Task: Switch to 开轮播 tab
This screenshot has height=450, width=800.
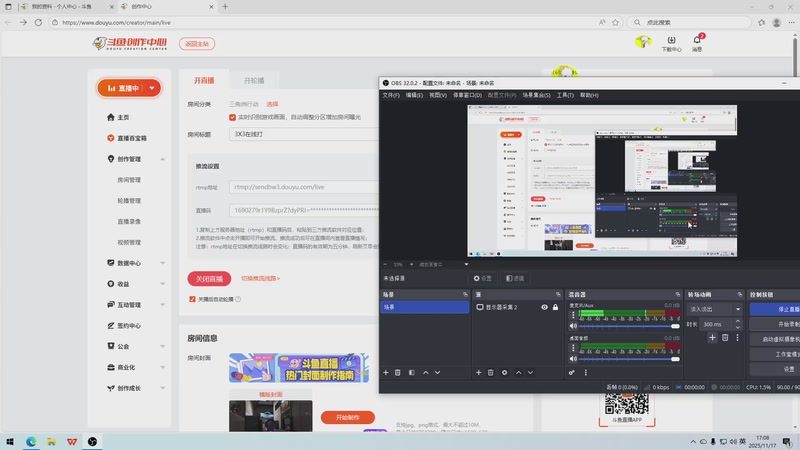Action: 254,81
